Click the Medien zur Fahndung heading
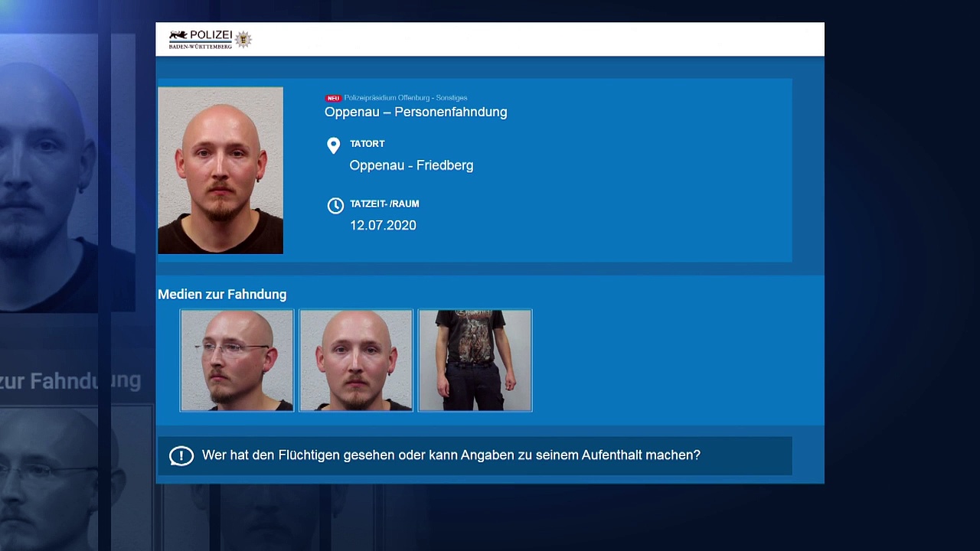This screenshot has height=551, width=980. pyautogui.click(x=222, y=295)
